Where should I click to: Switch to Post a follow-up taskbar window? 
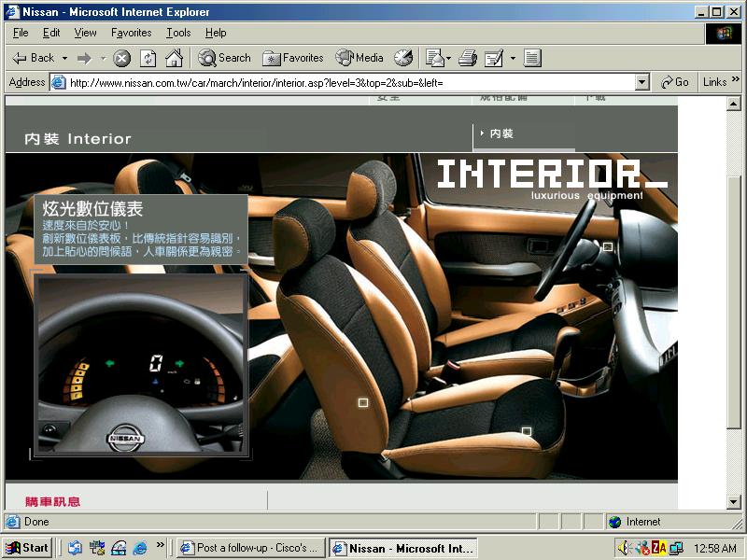pyautogui.click(x=250, y=548)
